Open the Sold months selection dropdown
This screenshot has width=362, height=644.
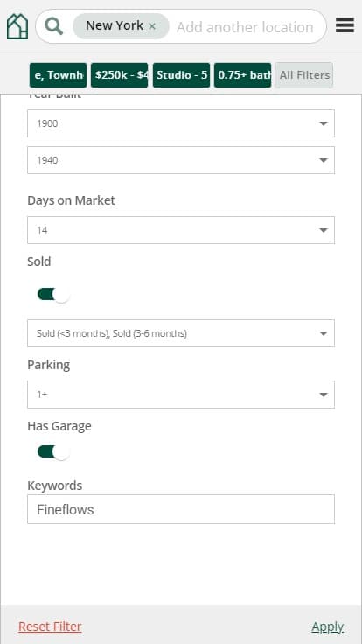click(x=181, y=333)
